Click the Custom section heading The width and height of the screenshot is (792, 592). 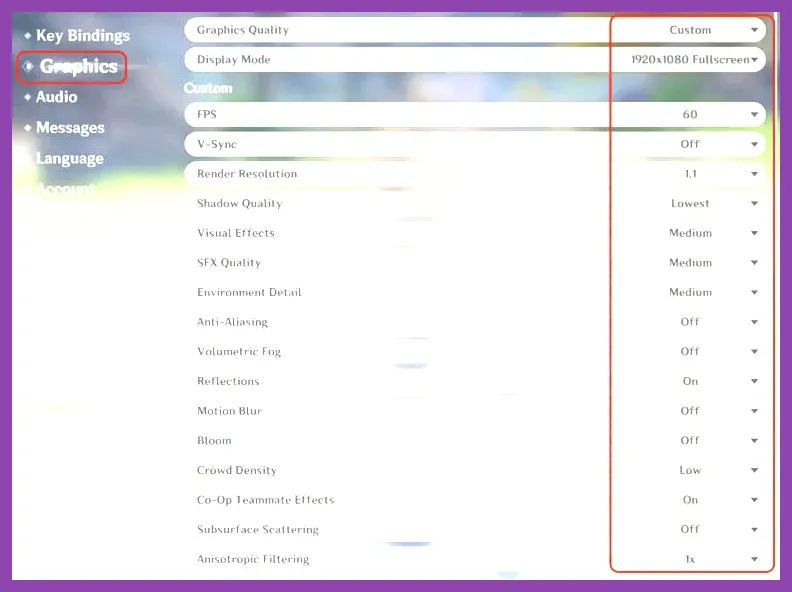click(208, 88)
